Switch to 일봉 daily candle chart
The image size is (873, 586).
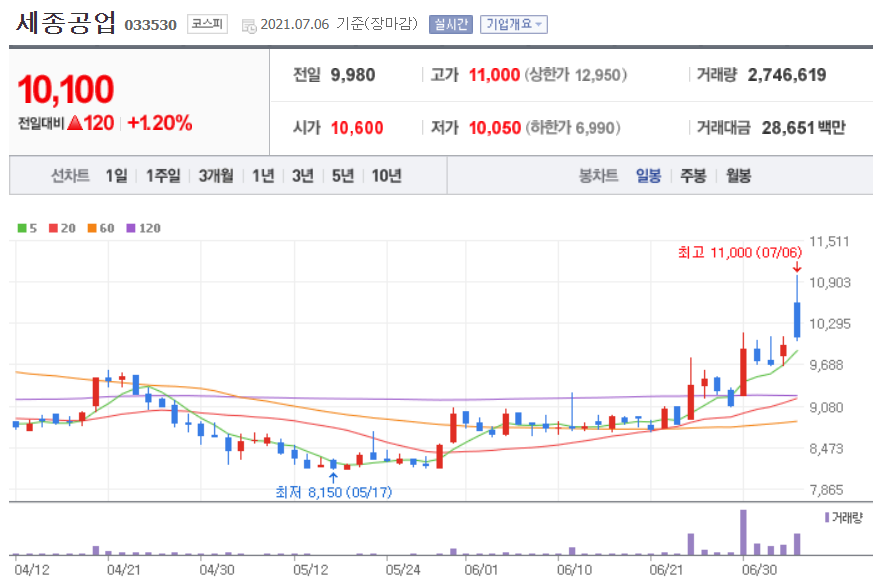coord(648,176)
